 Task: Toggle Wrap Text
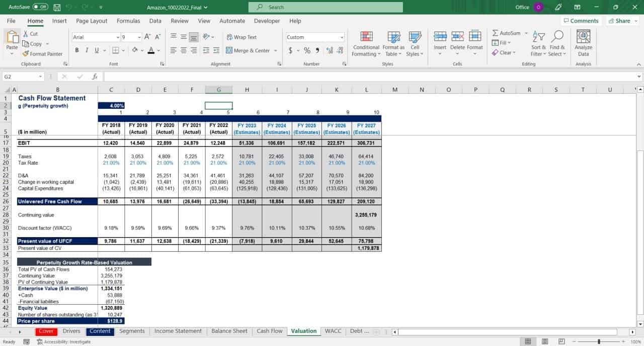pyautogui.click(x=242, y=37)
